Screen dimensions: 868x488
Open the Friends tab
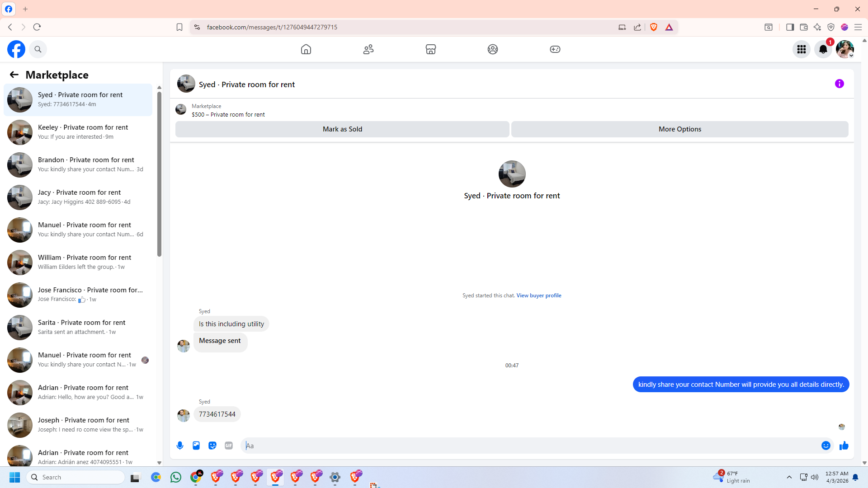368,49
